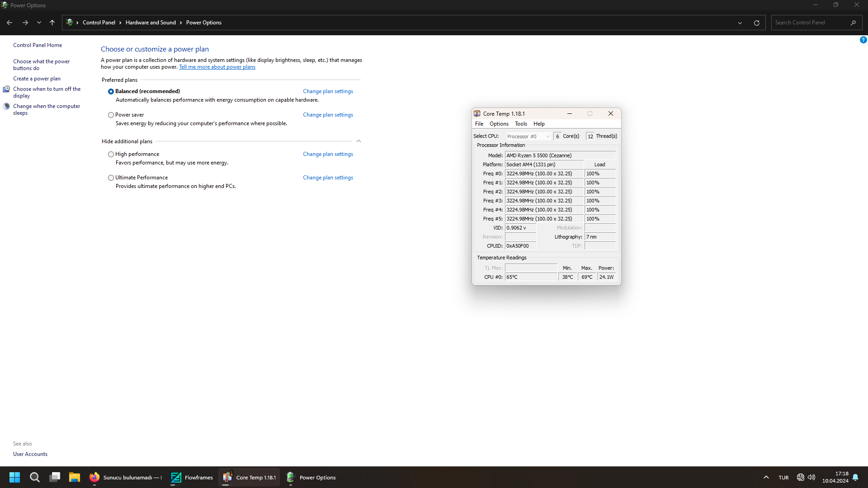Click Change plan settings for Balanced
The width and height of the screenshot is (868, 488).
point(328,91)
